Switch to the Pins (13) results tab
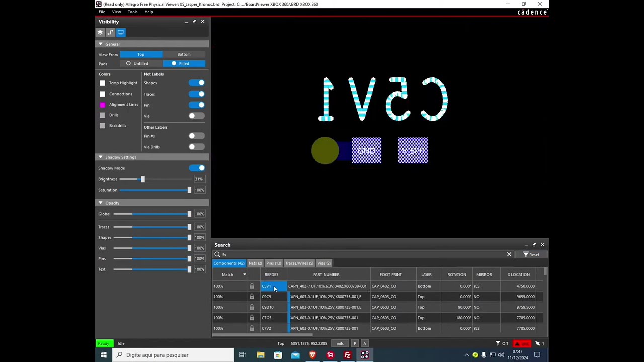This screenshot has height=362, width=644. (274, 263)
